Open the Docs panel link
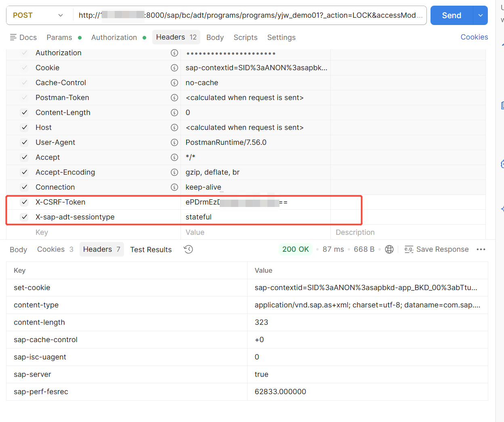Viewport: 504px width, 422px height. [x=23, y=38]
